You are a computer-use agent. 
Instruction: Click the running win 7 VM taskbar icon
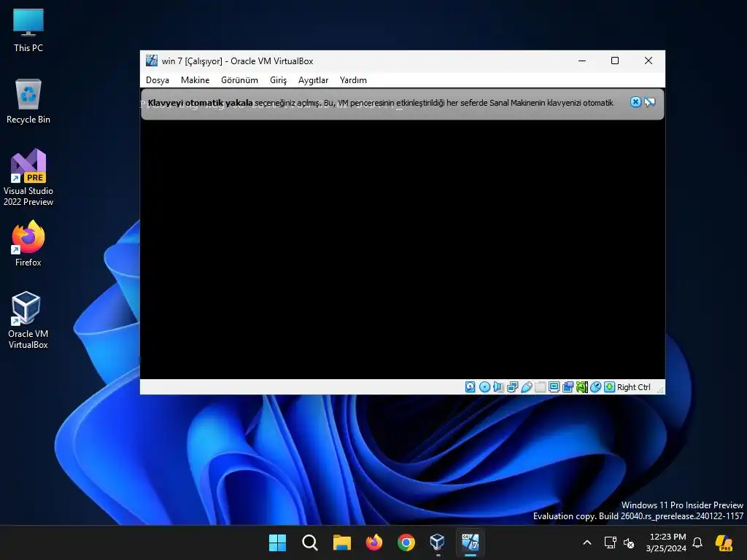coord(471,542)
